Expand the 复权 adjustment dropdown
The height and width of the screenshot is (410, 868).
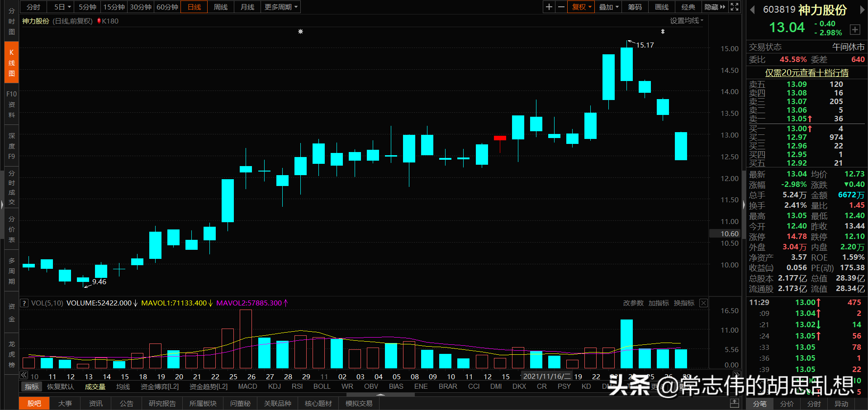pyautogui.click(x=580, y=7)
